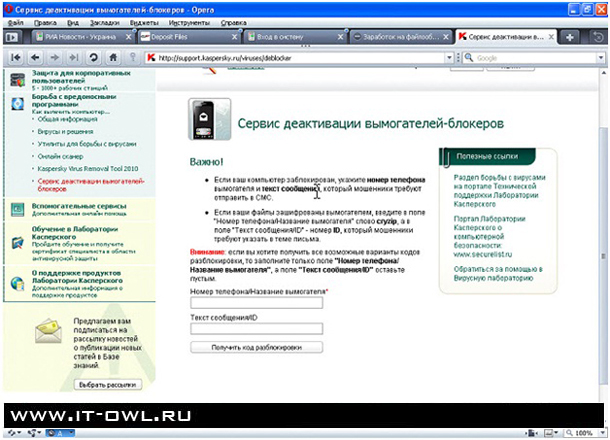Click the Wand password key icon
Viewport: 610px width, 440px height.
coord(133,58)
